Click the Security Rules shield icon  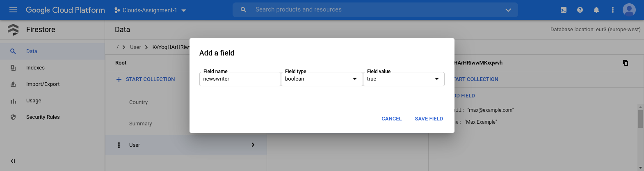pos(13,117)
